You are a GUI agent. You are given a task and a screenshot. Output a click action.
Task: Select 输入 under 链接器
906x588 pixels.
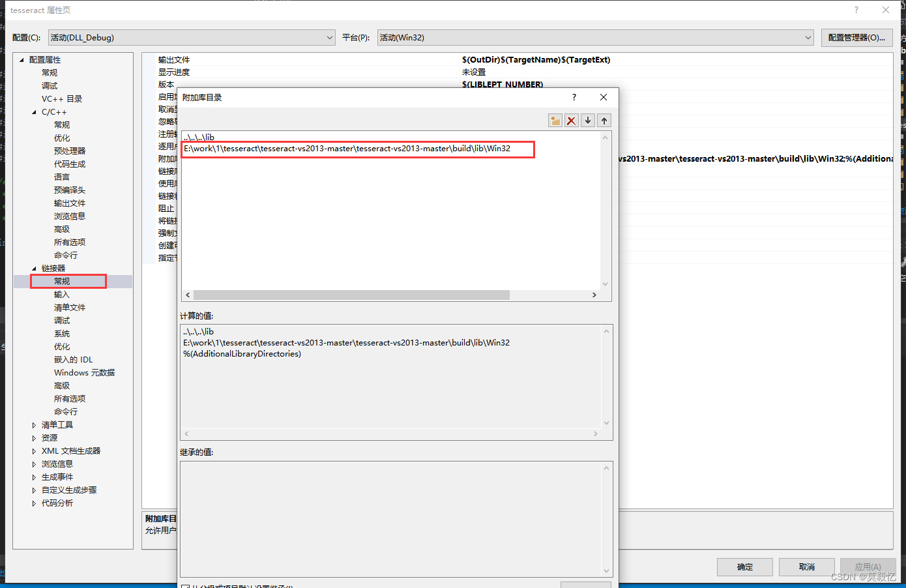pyautogui.click(x=62, y=294)
